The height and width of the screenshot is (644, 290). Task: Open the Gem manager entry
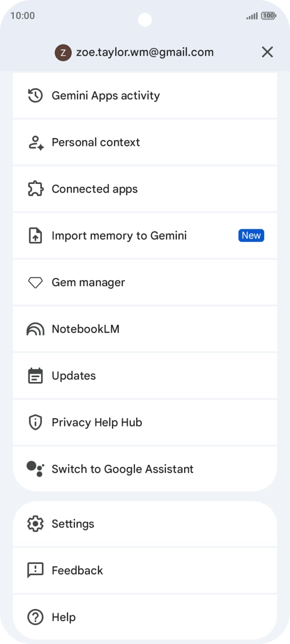click(x=145, y=282)
